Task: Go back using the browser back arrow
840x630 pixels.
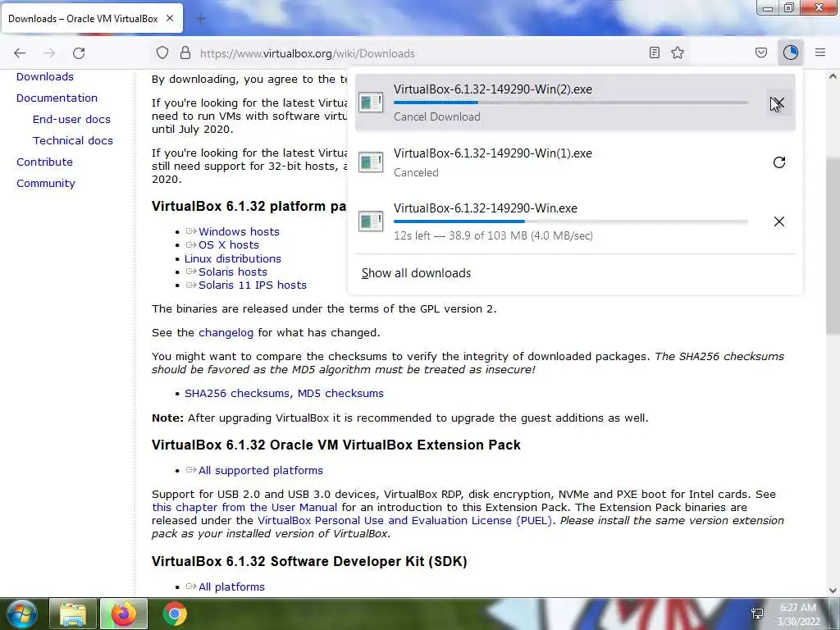Action: [x=20, y=53]
